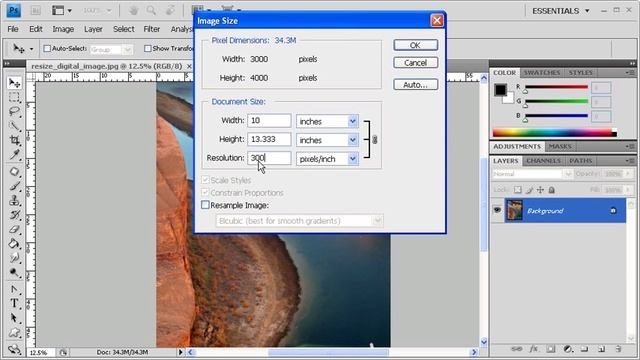This screenshot has width=640, height=360.
Task: Click the lock icon on Background layer
Action: click(613, 211)
